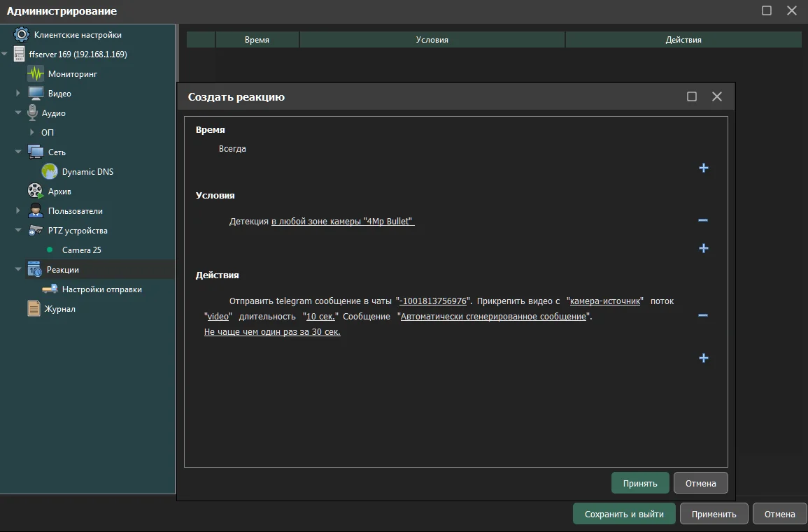Click the Действия column header
Viewport: 808px width, 532px height.
683,40
